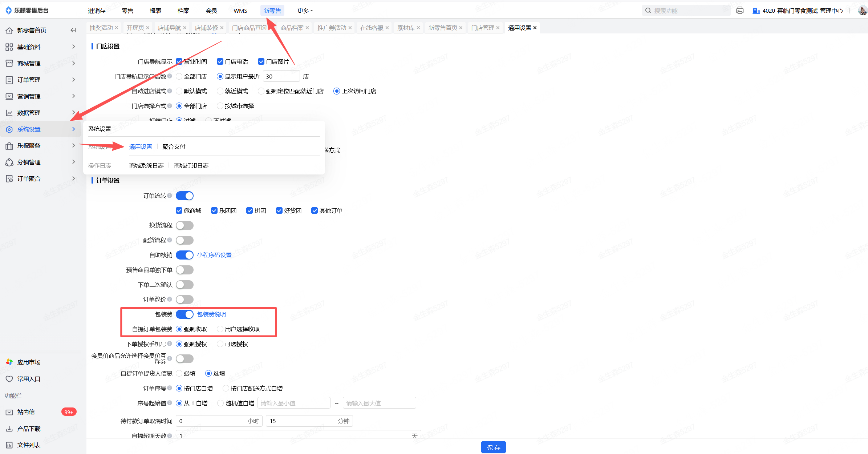Click the 搜索功能 search field
The width and height of the screenshot is (868, 454).
[x=686, y=11]
